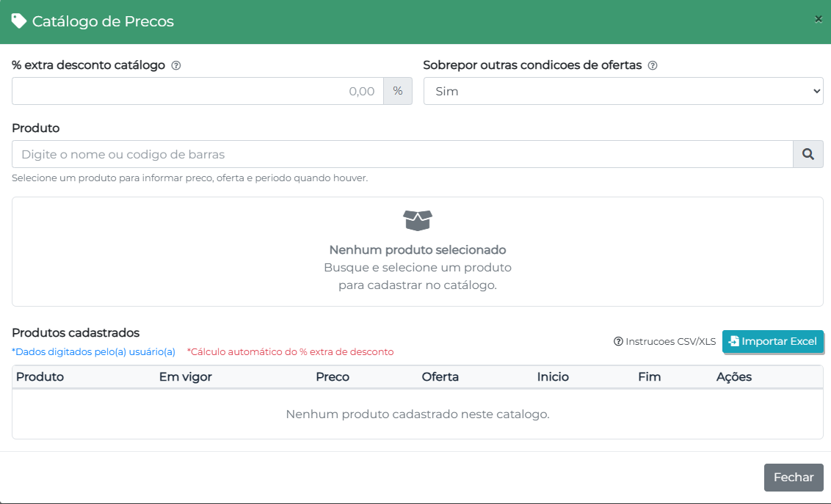
Task: Click the 'Produtos cadastrados' heading
Action: [x=76, y=333]
